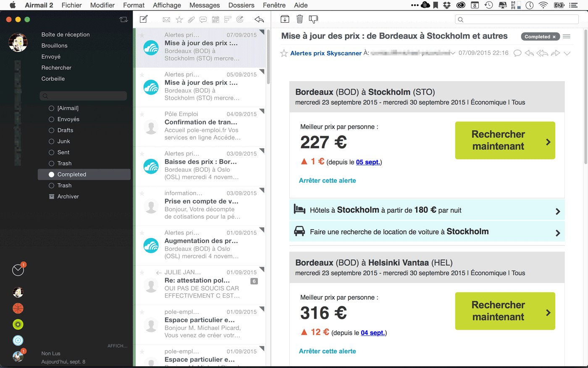Filter message list by today calendar icon
The width and height of the screenshot is (588, 368).
pyautogui.click(x=215, y=19)
